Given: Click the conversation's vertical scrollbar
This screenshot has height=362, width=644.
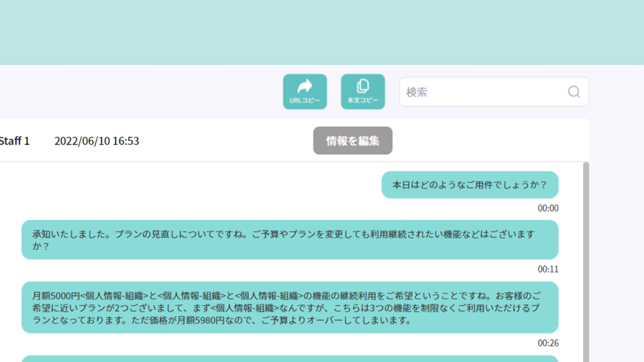Looking at the screenshot, I should 586,261.
